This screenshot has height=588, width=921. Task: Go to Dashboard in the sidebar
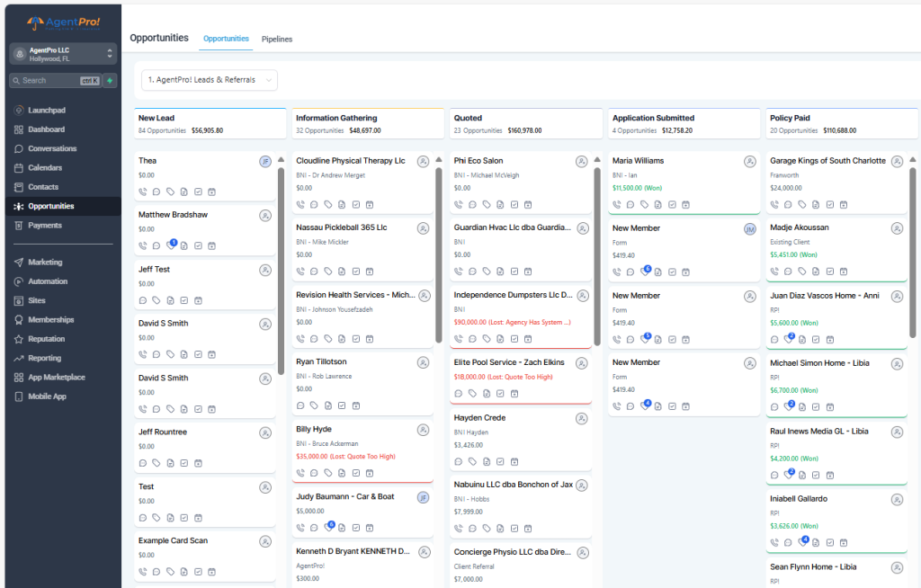47,129
